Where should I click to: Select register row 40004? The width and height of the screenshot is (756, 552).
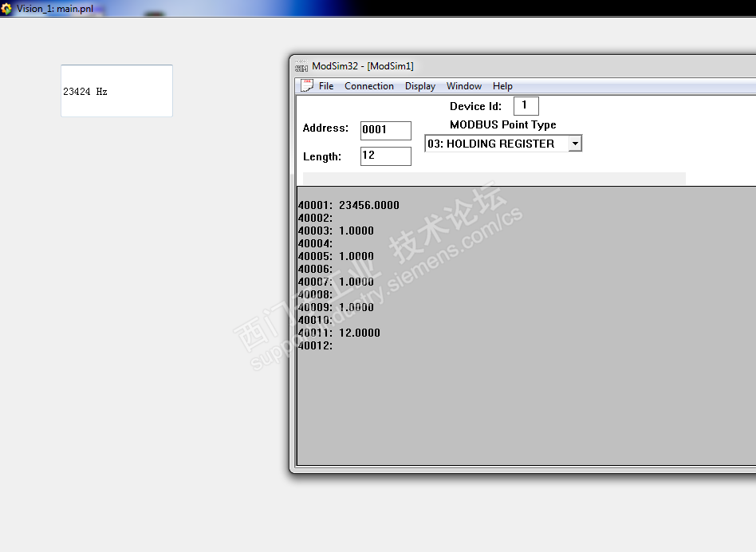(x=315, y=243)
